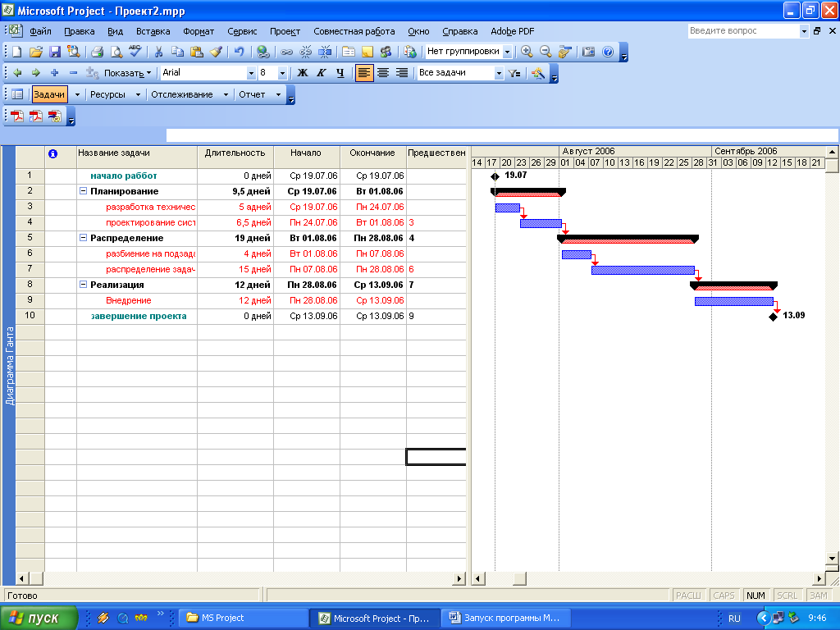Click the AutoFilter icon

click(x=514, y=73)
